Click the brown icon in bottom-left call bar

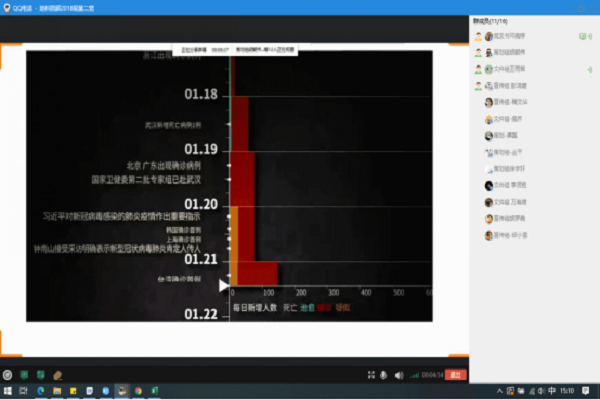click(x=57, y=375)
